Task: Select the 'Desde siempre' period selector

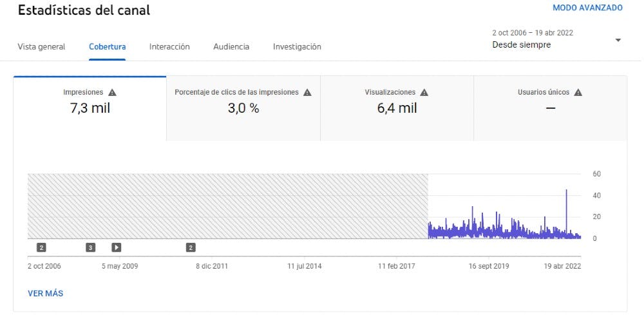Action: coord(522,45)
